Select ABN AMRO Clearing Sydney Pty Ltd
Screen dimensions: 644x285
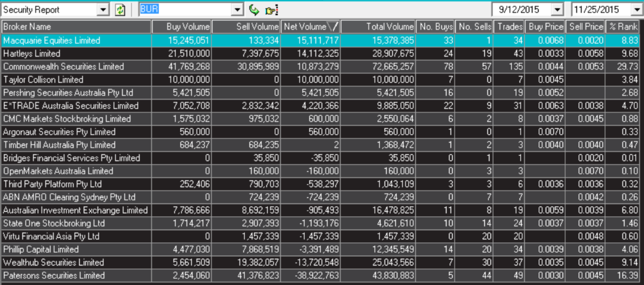click(69, 197)
